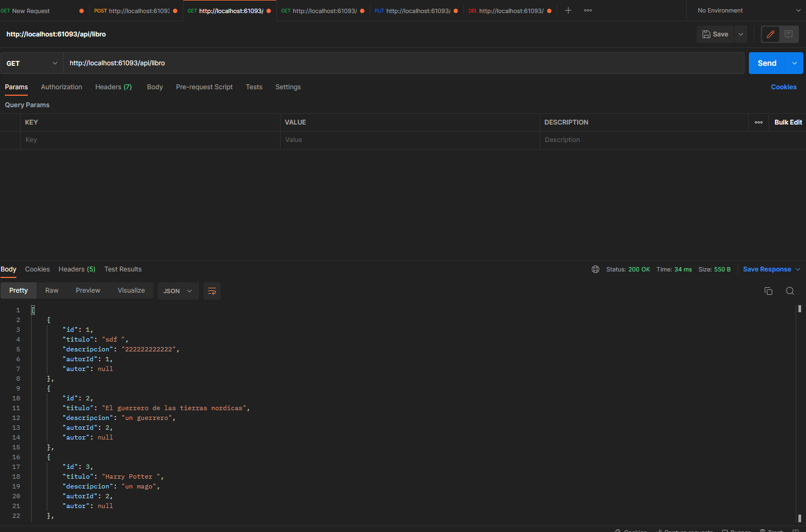Switch to the POST request tab

pyautogui.click(x=135, y=11)
